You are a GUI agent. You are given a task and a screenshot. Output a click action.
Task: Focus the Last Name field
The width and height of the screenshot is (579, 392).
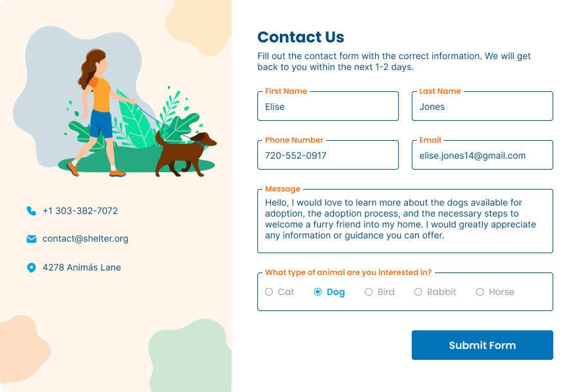tap(482, 106)
